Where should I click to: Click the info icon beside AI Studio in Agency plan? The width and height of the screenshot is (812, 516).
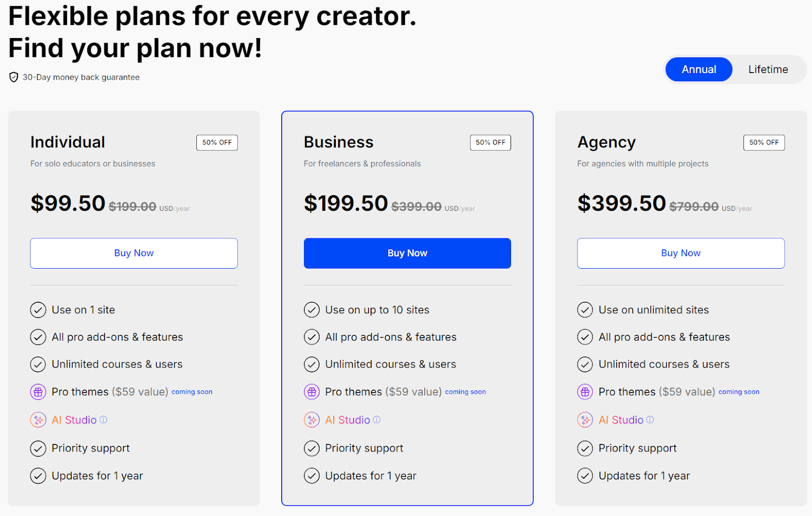tap(650, 420)
